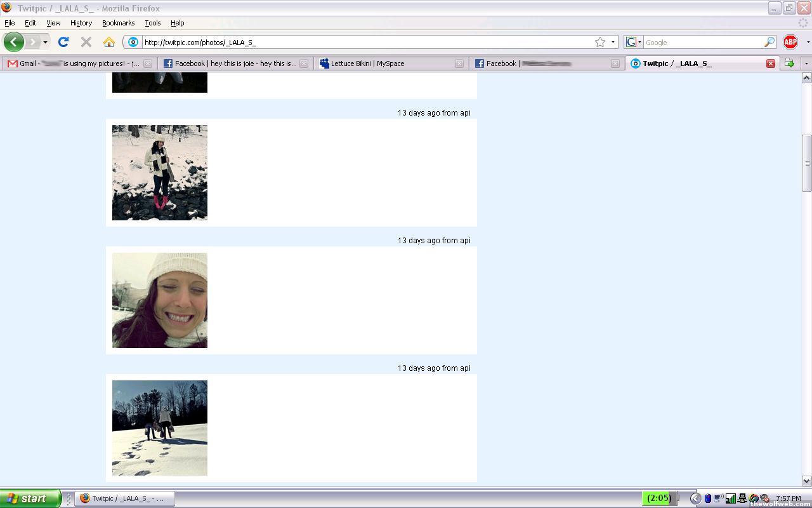
Task: Expand the back/forward history dropdown arrow
Action: 45,42
